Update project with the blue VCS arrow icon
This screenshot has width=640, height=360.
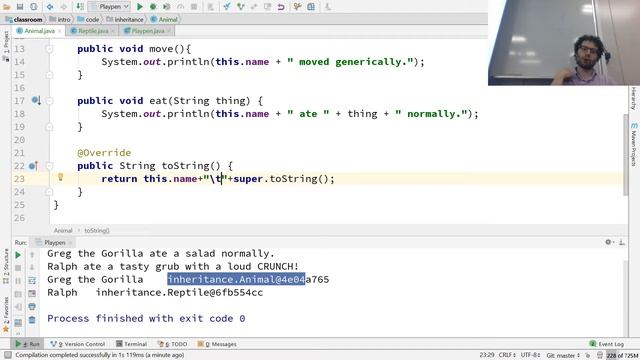pyautogui.click(x=227, y=7)
